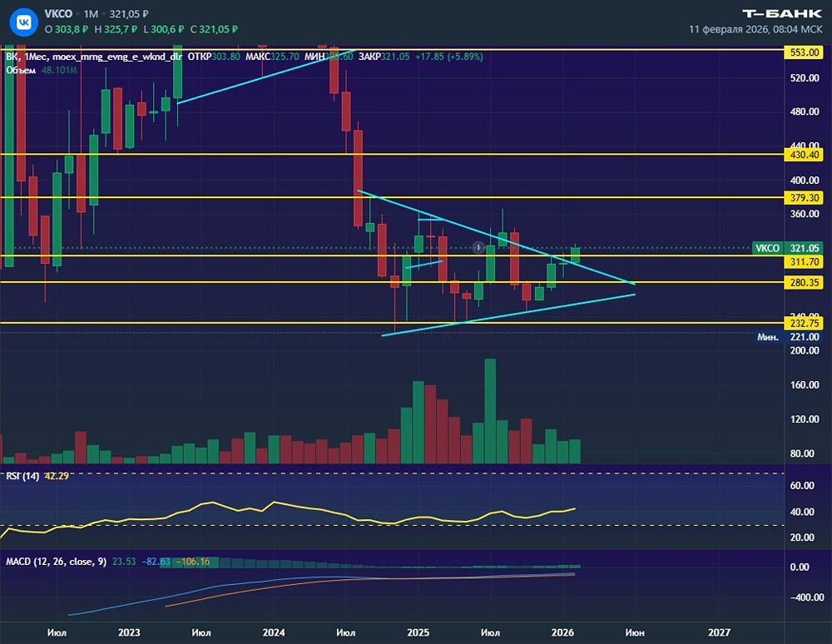This screenshot has height=644, width=832.
Task: Click the +17.85 (+5.89%) change value
Action: 449,57
